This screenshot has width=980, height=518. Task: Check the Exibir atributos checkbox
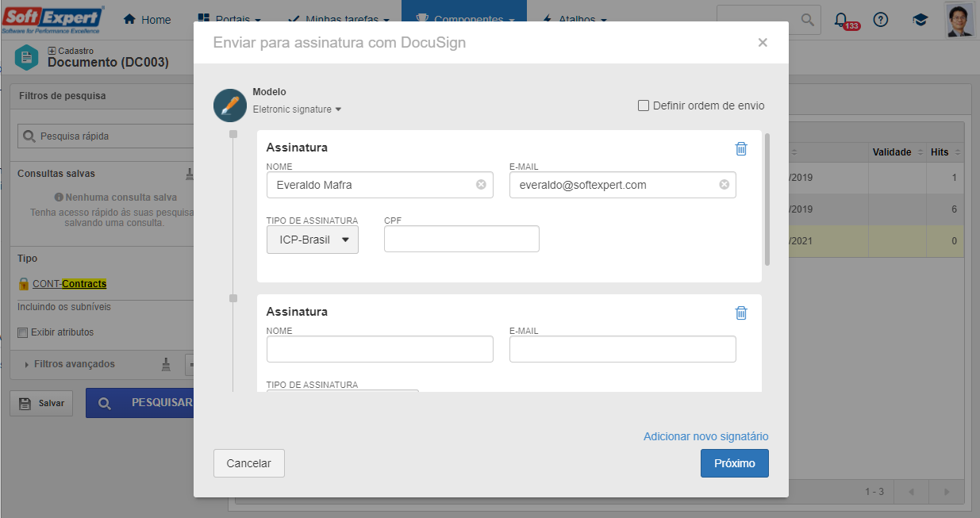(23, 332)
